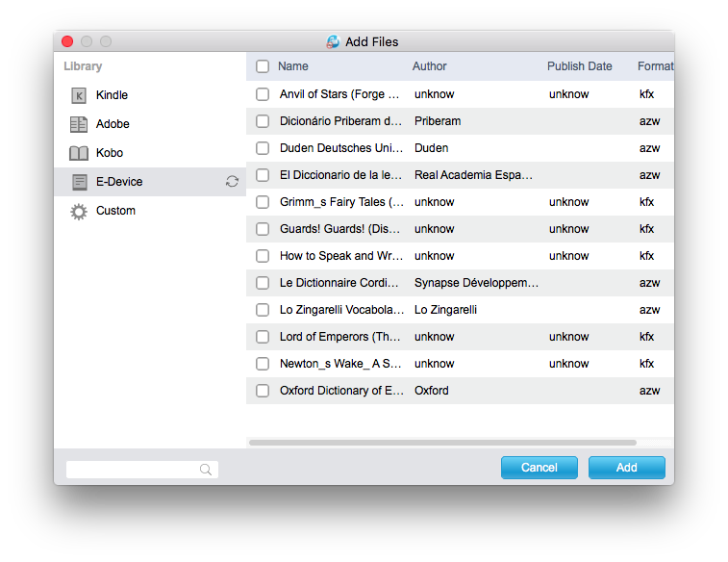Click the search magnifier icon
The height and width of the screenshot is (562, 728).
point(206,470)
